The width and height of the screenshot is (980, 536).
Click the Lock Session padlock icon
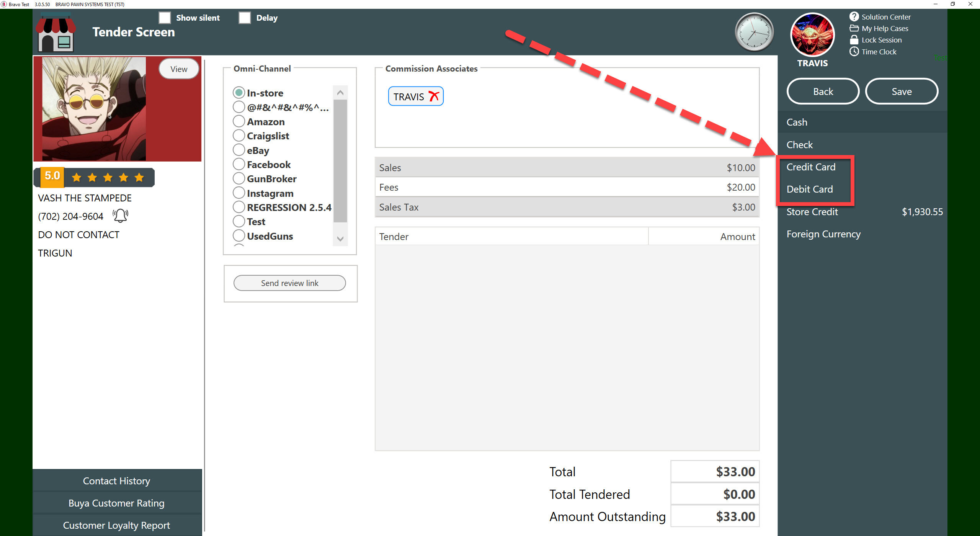[854, 40]
